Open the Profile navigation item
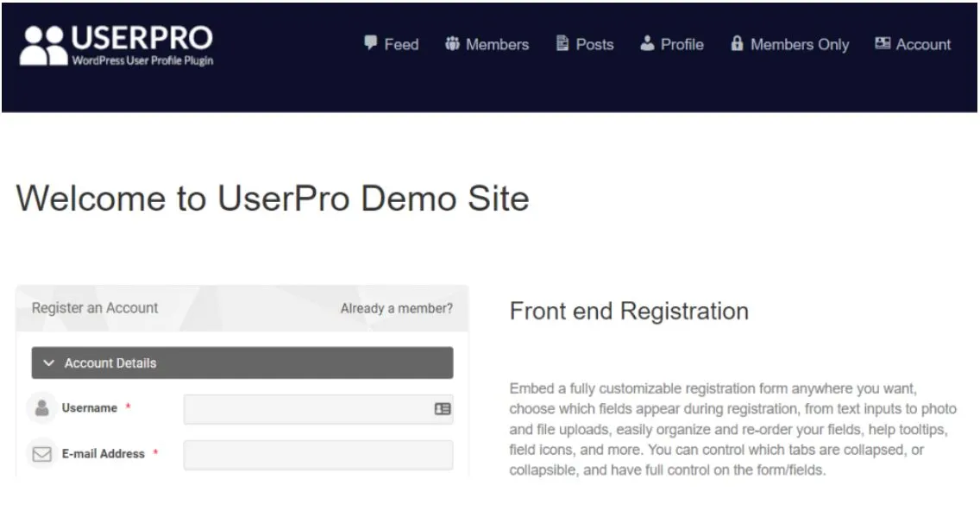Viewport: 980px width, 517px height. point(682,44)
